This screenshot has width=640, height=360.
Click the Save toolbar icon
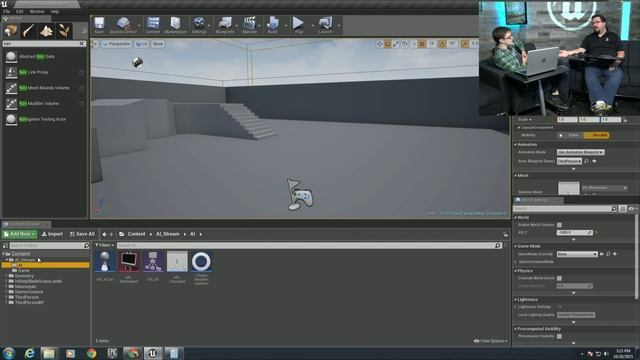(x=99, y=25)
